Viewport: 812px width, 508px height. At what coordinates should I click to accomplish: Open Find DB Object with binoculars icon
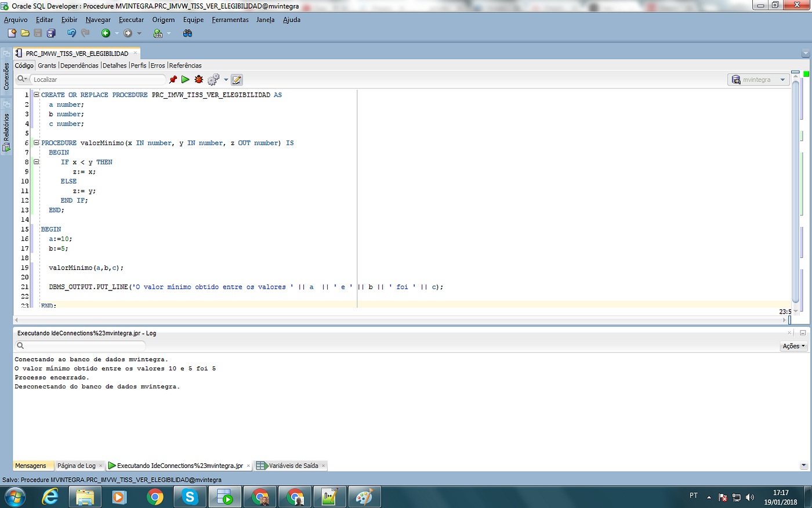(187, 33)
